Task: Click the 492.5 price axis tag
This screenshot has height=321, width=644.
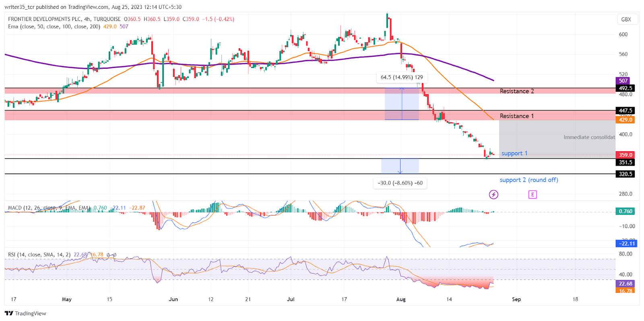Action: tap(625, 88)
